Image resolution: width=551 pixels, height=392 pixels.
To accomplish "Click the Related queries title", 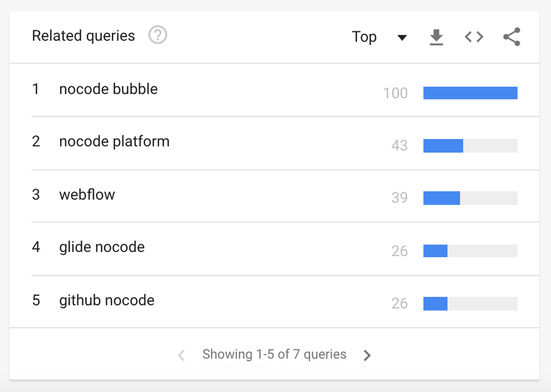I will [x=83, y=36].
